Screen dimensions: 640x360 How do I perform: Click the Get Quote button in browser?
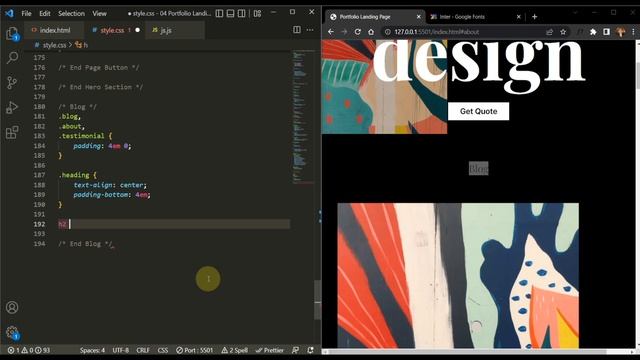(478, 111)
